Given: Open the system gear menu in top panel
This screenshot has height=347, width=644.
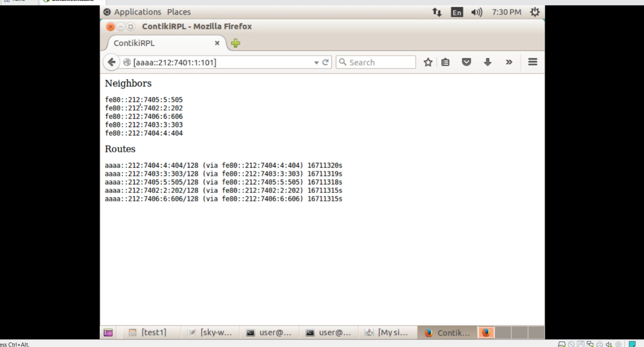Looking at the screenshot, I should tap(535, 12).
